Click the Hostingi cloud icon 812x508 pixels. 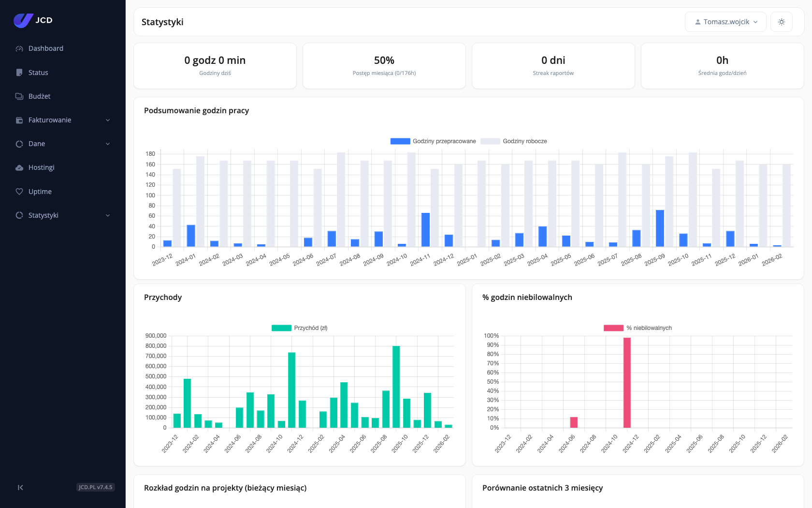[19, 167]
